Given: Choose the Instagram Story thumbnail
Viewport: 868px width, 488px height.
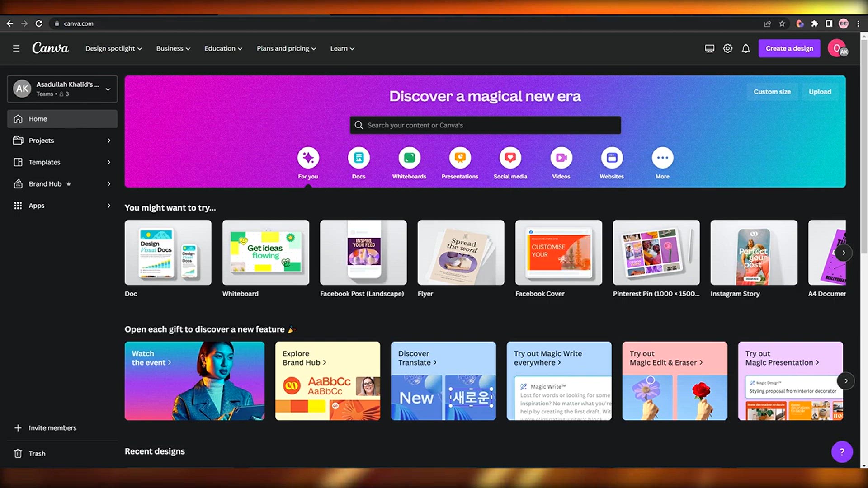Looking at the screenshot, I should pos(754,253).
